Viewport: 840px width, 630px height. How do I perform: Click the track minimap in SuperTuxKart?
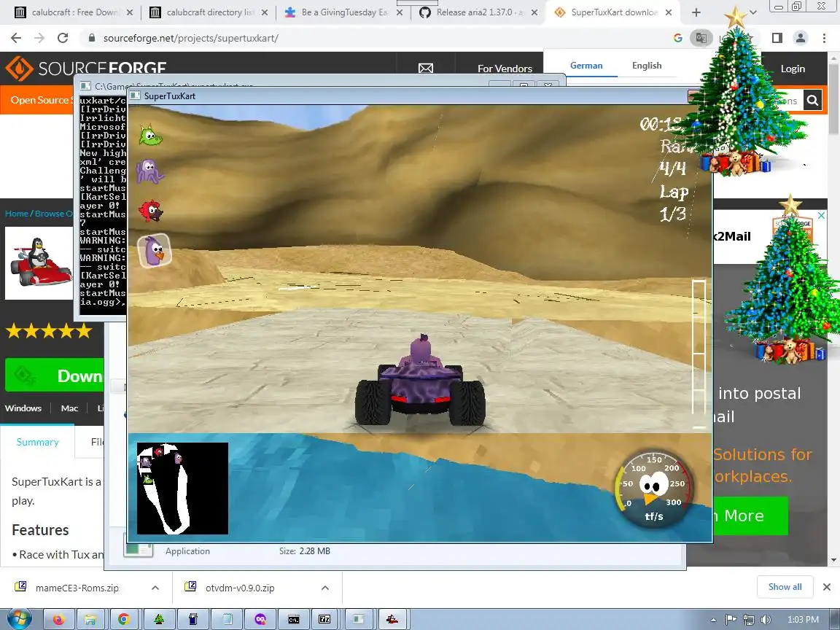coord(183,488)
